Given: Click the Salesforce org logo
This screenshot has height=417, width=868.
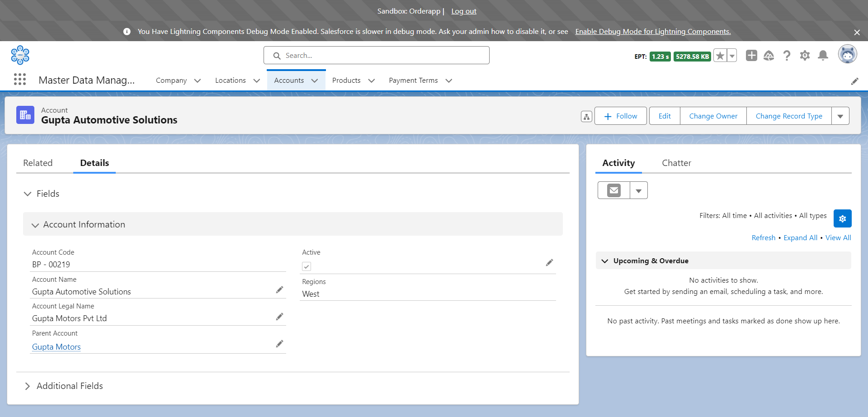Looking at the screenshot, I should [x=20, y=55].
